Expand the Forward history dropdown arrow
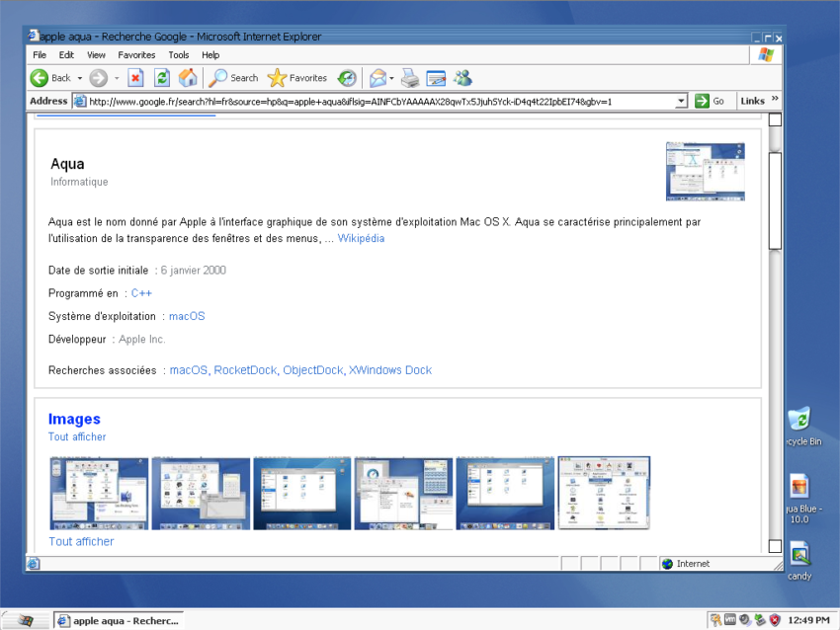The width and height of the screenshot is (840, 630). click(117, 78)
